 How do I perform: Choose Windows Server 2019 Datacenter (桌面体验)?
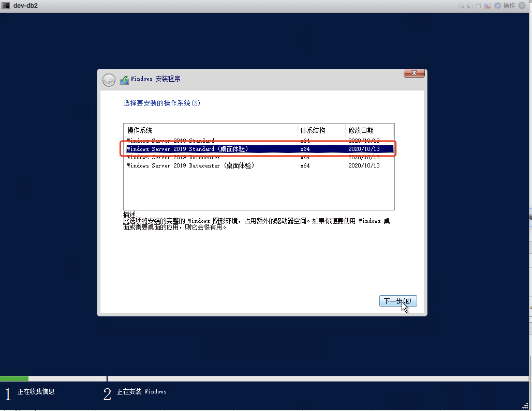(190, 165)
